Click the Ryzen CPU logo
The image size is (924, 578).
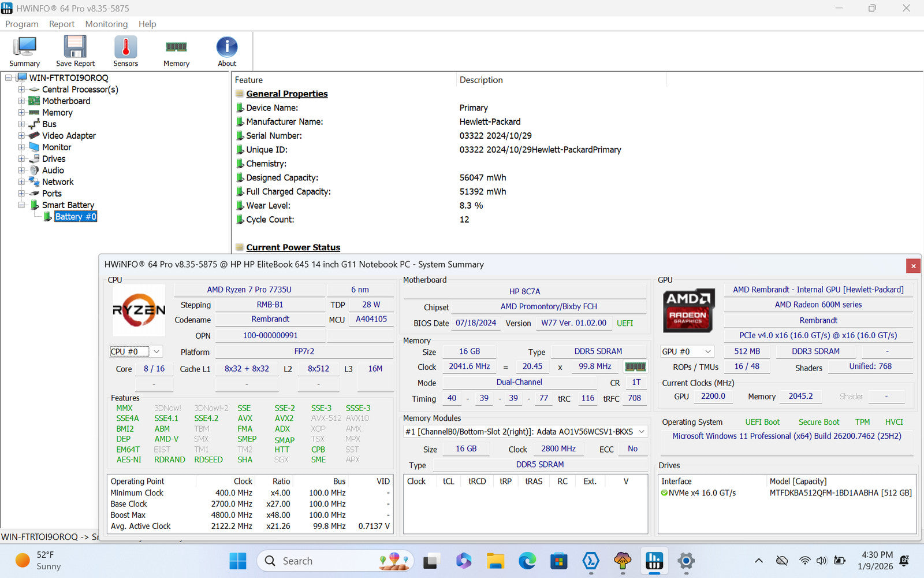pyautogui.click(x=139, y=310)
